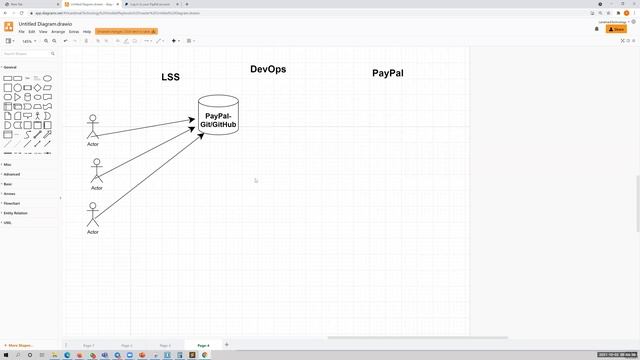Screen dimensions: 640x360
Task: Click the orange unsaved changes button
Action: point(126,31)
